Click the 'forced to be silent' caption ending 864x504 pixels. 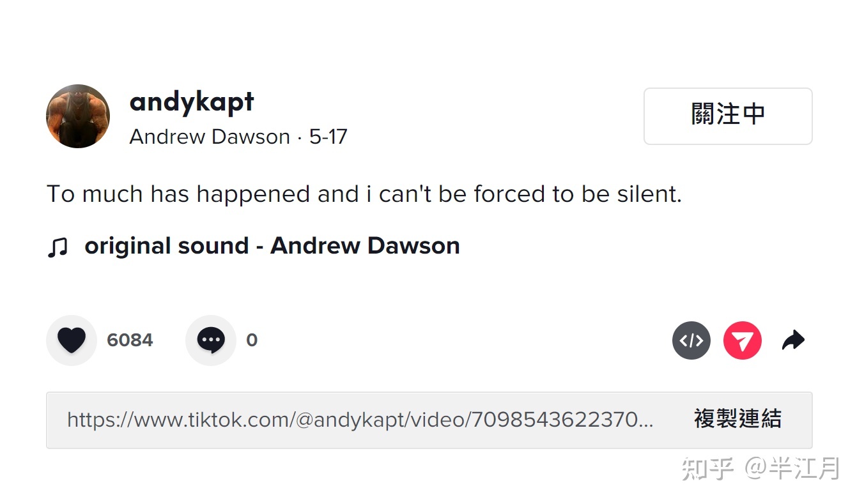tap(578, 194)
